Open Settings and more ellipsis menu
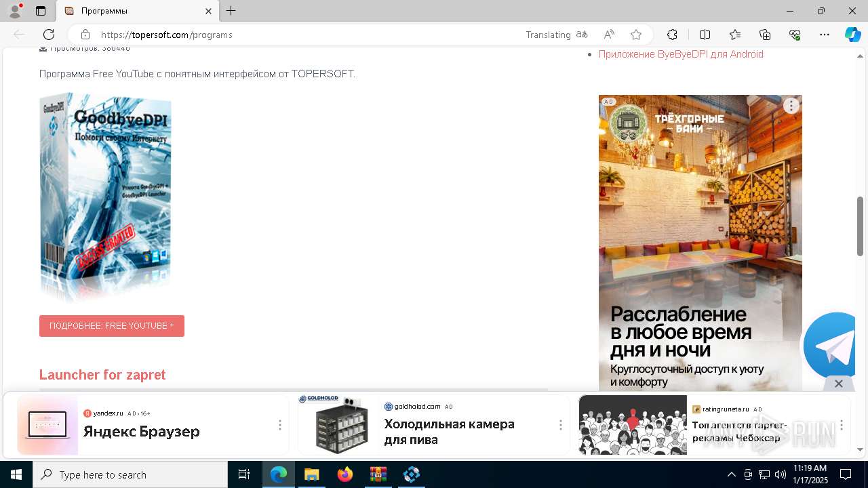Image resolution: width=868 pixels, height=488 pixels. [x=825, y=35]
